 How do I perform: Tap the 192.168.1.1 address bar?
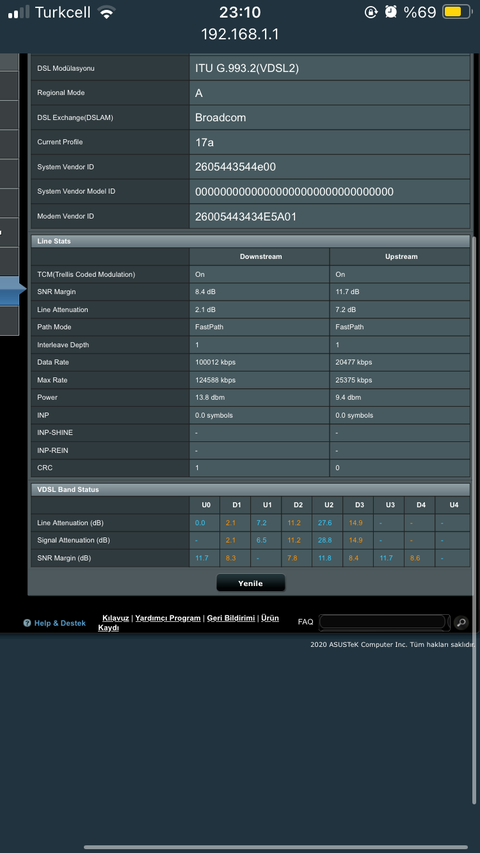coord(240,34)
